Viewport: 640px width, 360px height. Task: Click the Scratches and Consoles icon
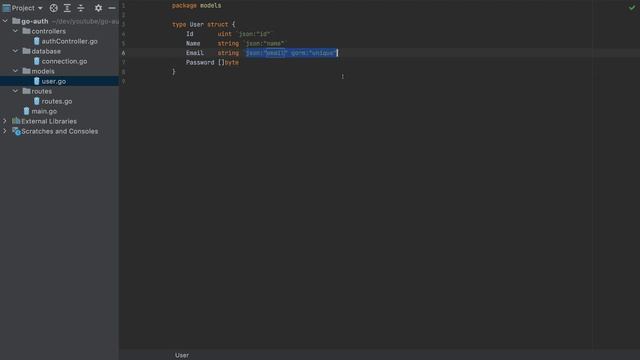[16, 131]
